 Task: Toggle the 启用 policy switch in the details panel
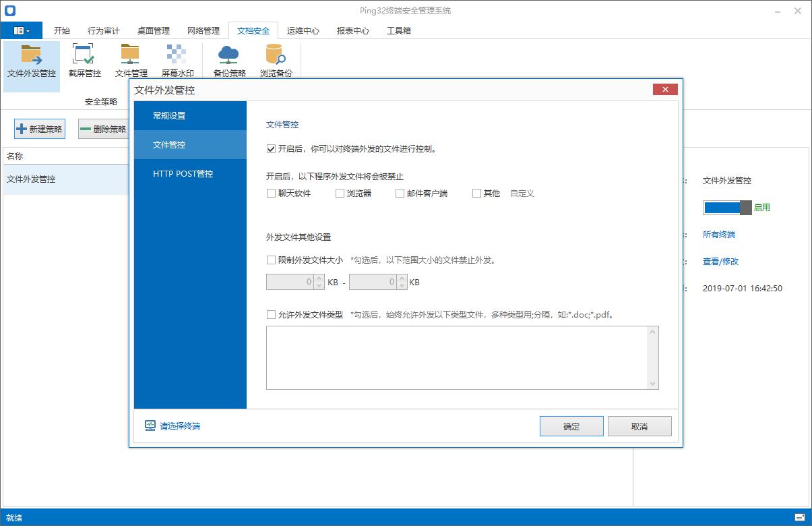(x=727, y=207)
